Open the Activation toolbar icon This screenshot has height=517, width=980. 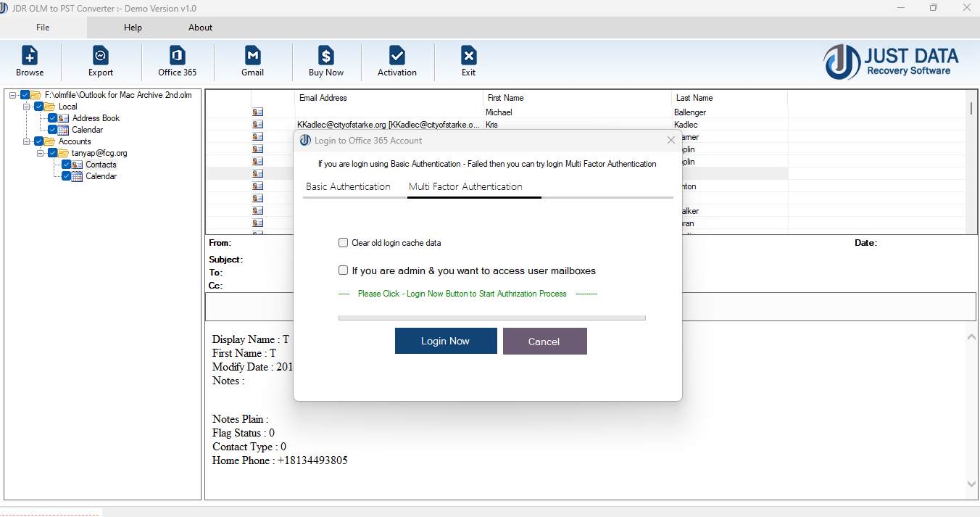click(x=397, y=55)
